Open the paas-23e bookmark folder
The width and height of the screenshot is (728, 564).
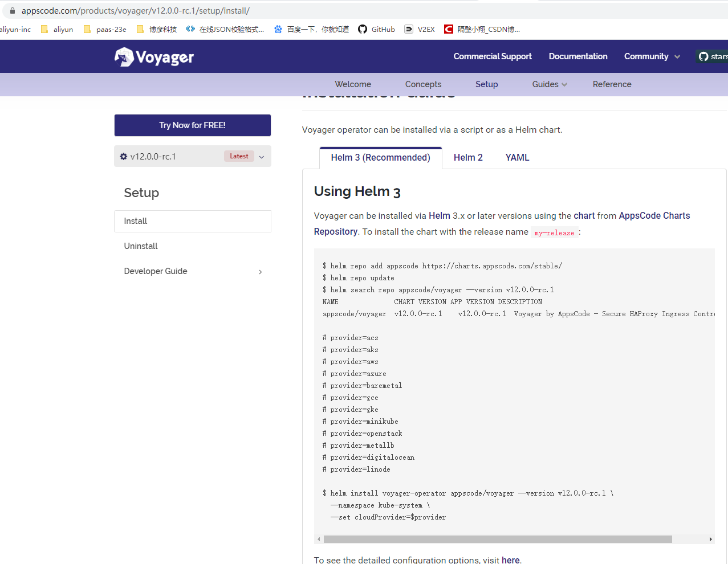pos(105,29)
